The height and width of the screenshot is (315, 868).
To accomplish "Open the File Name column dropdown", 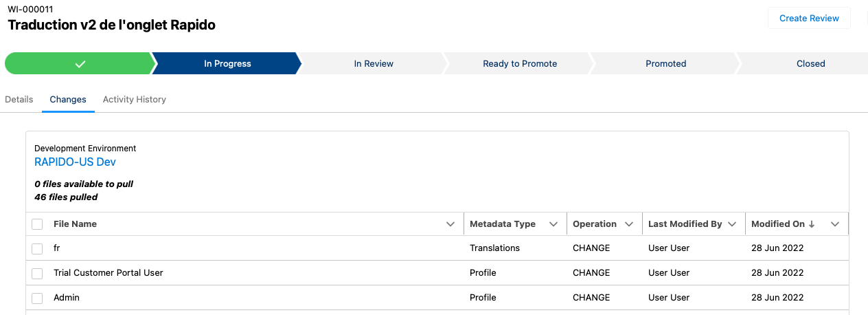I will (x=450, y=224).
